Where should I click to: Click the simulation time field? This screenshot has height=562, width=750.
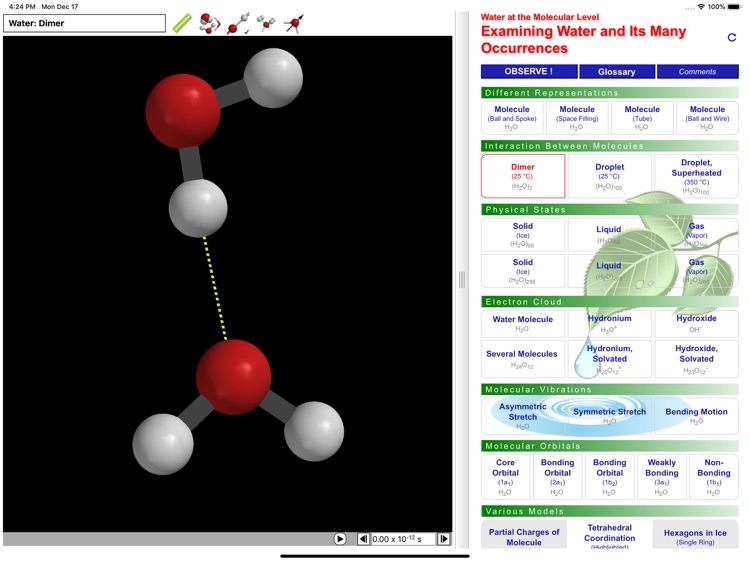click(403, 539)
